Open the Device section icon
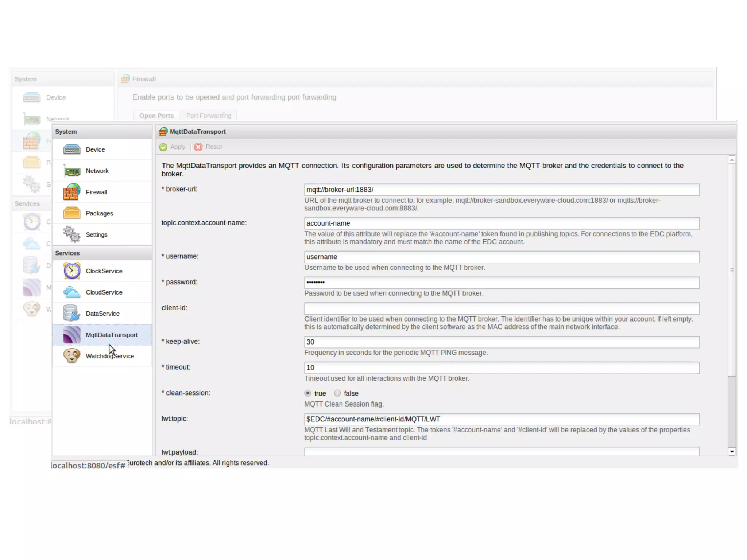The height and width of the screenshot is (560, 747). tap(71, 149)
